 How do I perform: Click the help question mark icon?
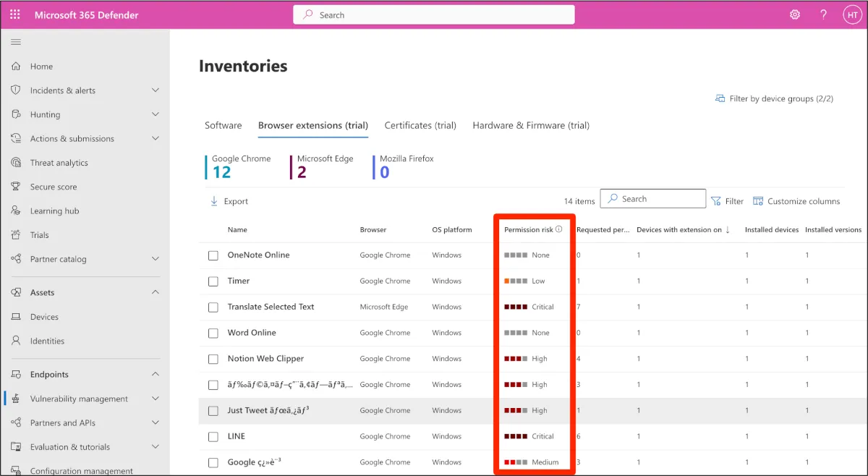[x=823, y=14]
